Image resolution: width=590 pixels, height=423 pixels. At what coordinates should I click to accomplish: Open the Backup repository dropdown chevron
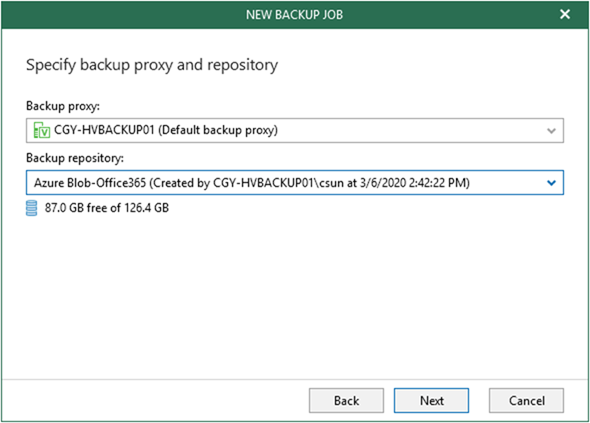coord(551,183)
